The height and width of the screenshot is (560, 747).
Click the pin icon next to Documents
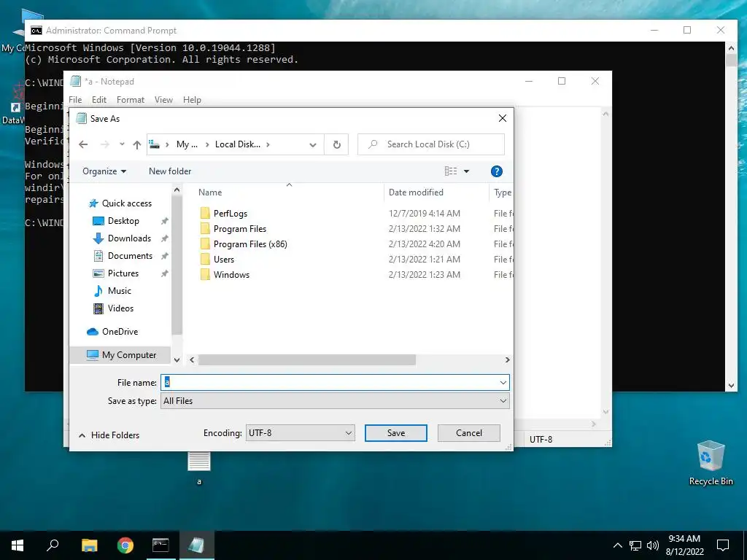coord(164,256)
